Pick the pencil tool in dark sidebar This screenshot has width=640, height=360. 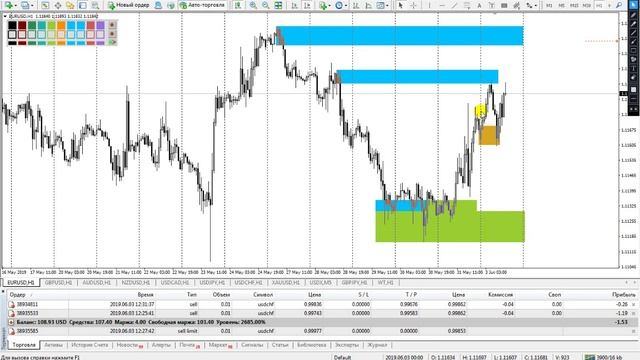[x=633, y=14]
